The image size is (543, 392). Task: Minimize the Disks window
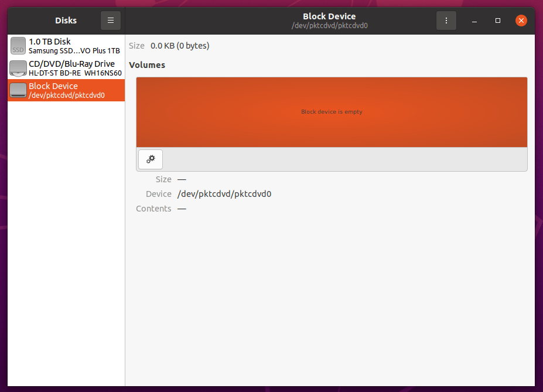click(x=474, y=21)
